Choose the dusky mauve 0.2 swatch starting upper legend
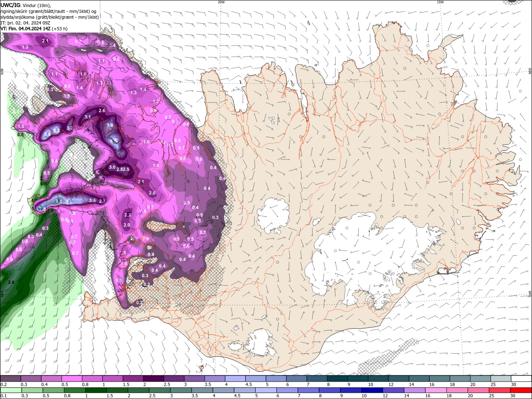532x399 pixels. pyautogui.click(x=10, y=379)
